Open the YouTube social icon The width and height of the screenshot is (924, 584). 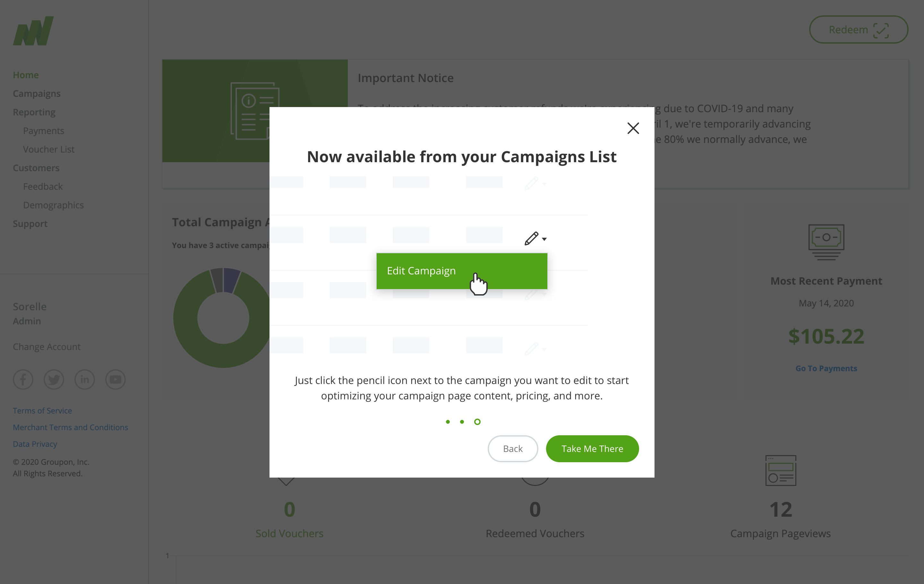point(115,379)
